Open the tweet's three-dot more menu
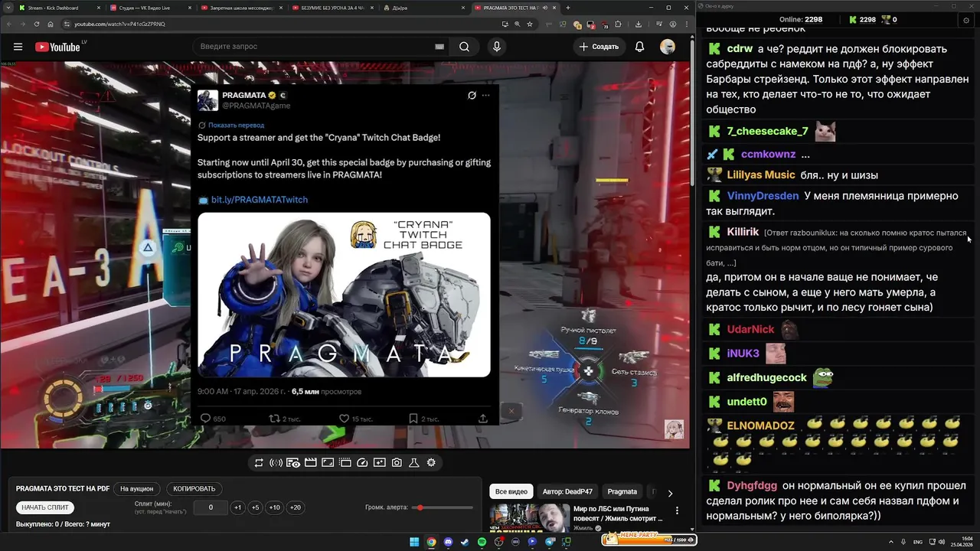The width and height of the screenshot is (980, 551). pos(486,96)
